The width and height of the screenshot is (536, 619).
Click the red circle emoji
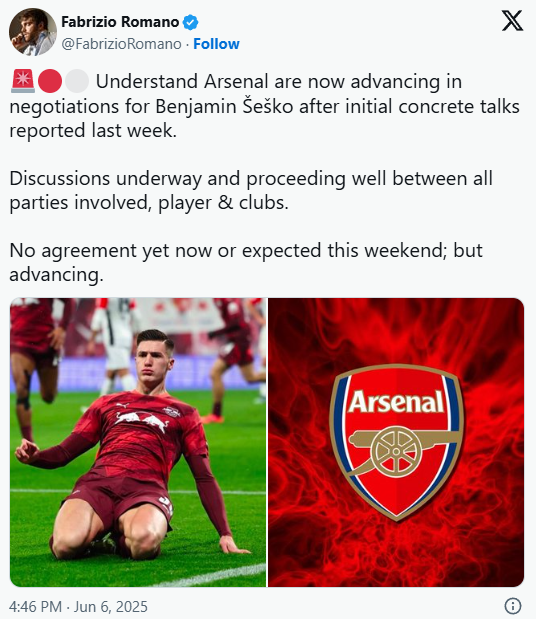pos(50,81)
